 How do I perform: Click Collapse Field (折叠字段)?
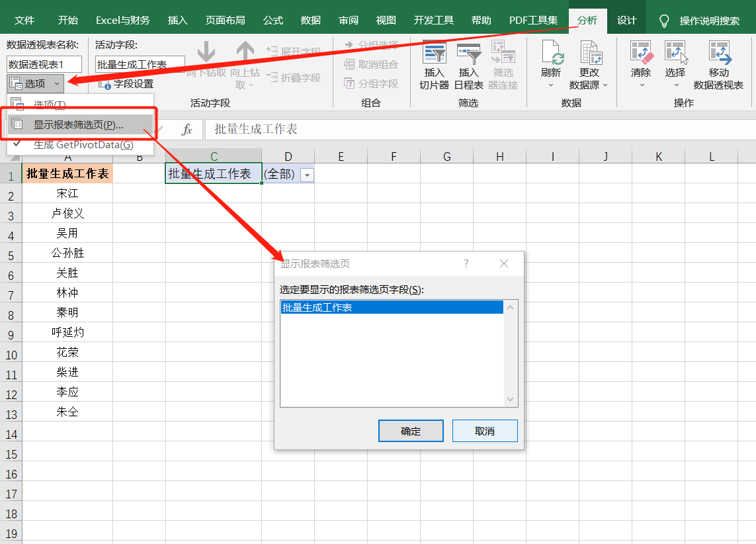pos(294,77)
